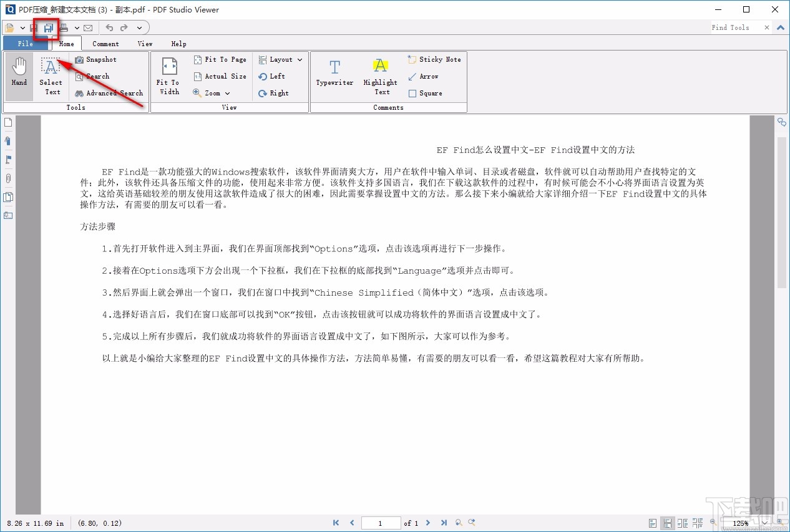The image size is (790, 532).
Task: Choose the Sticky Note tool
Action: coord(434,59)
